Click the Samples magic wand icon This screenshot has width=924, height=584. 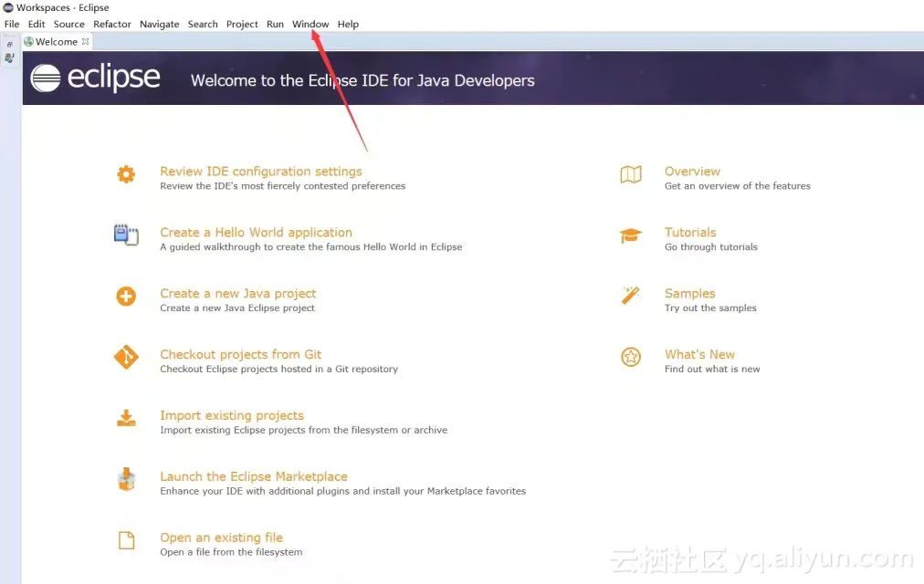point(631,296)
